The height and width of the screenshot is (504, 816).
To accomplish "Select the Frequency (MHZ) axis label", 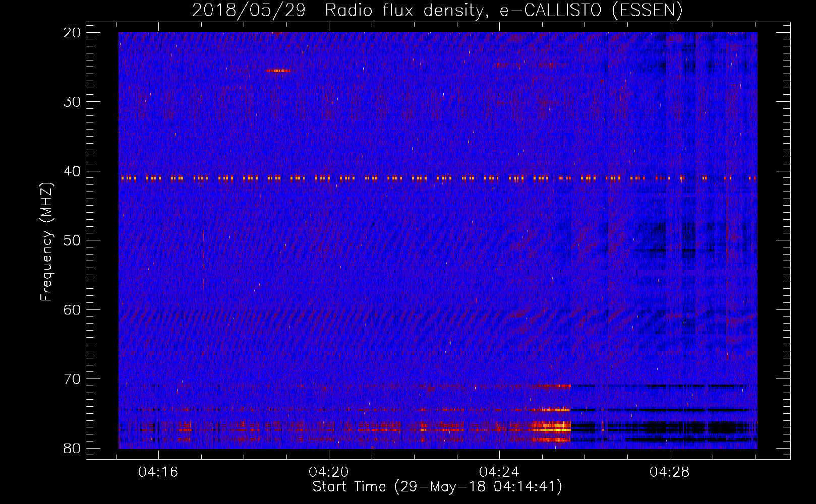I will click(x=46, y=242).
